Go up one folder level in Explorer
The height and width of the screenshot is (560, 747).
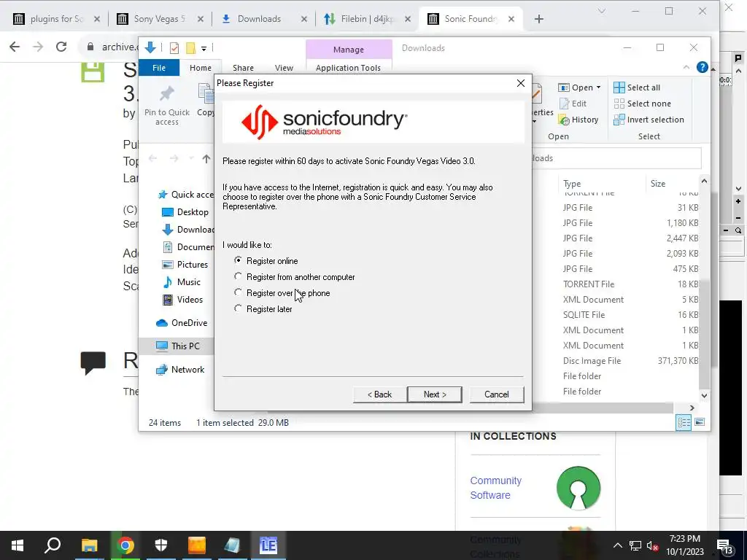[206, 158]
